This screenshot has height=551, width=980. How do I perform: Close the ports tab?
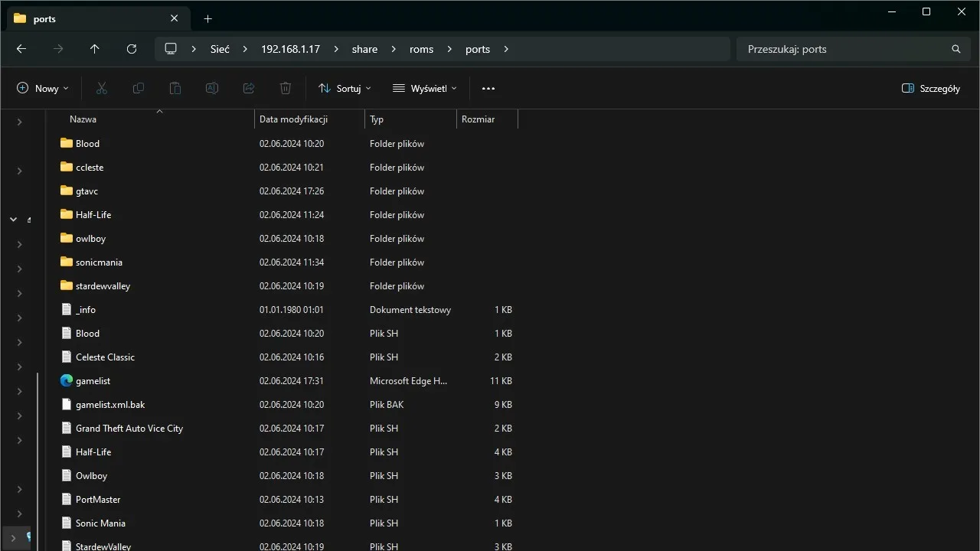point(175,18)
